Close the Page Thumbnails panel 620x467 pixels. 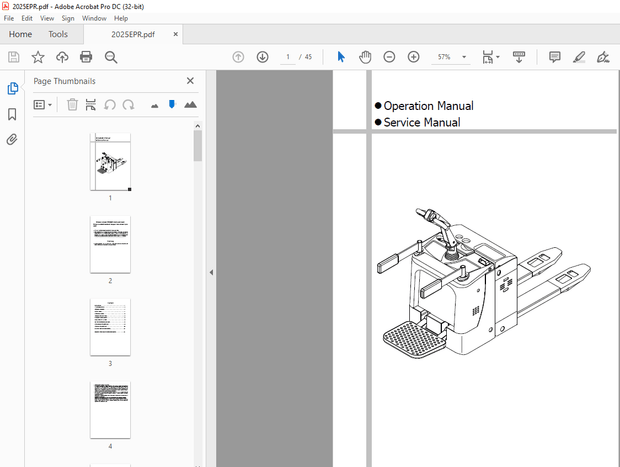click(190, 81)
